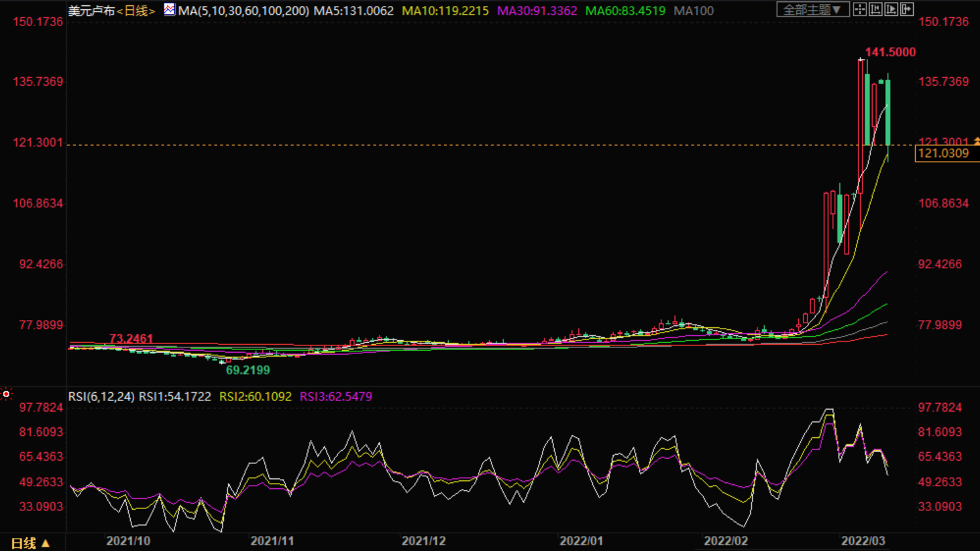Open the 全部主题 dropdown
The image size is (980, 551).
(813, 10)
